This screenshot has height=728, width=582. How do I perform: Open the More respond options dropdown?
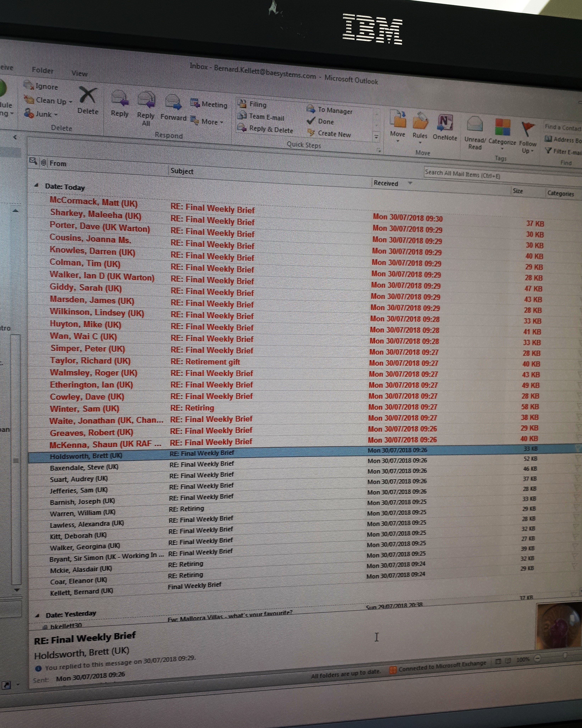point(207,121)
